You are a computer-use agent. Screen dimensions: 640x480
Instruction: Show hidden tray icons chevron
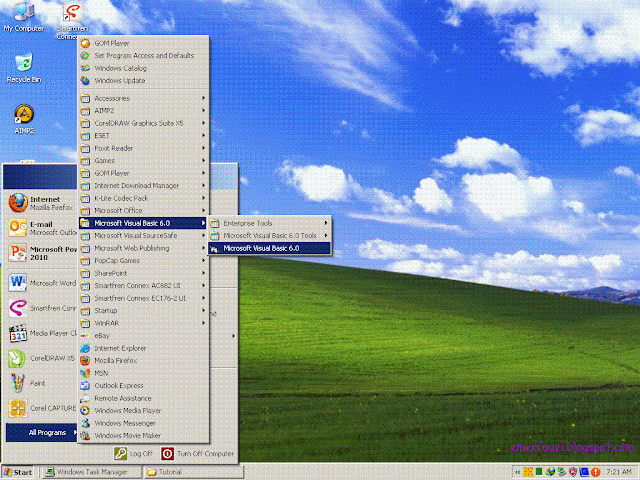click(517, 472)
